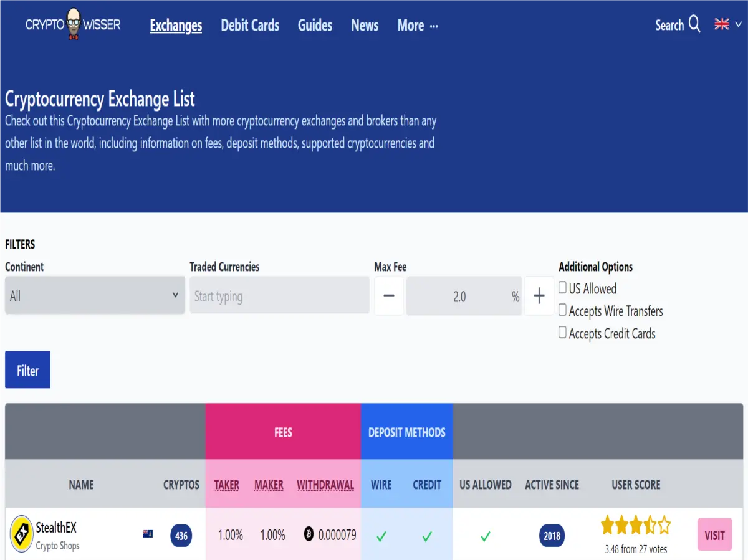
Task: Enable the US Allowed checkbox
Action: click(563, 288)
